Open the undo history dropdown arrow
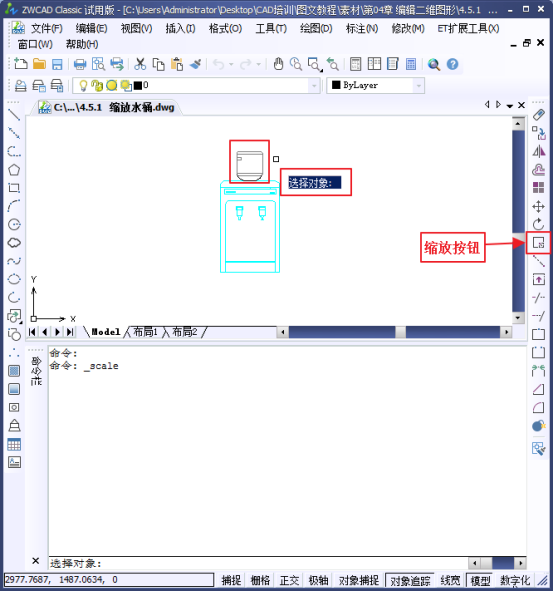The image size is (554, 591). [x=231, y=64]
